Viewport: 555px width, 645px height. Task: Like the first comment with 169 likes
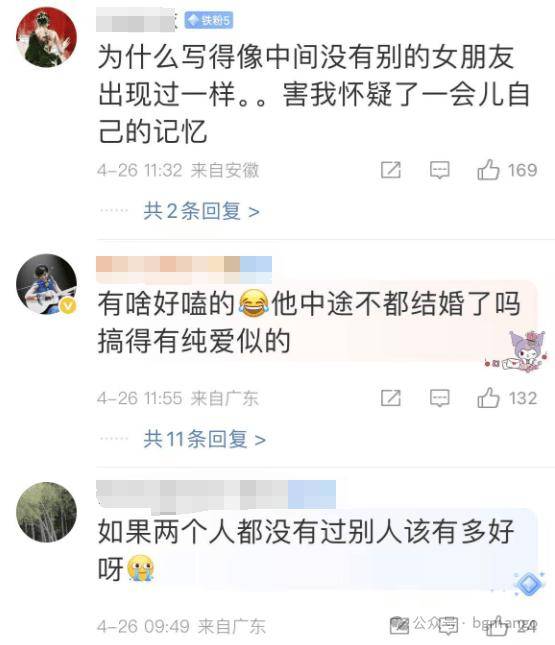[x=488, y=170]
